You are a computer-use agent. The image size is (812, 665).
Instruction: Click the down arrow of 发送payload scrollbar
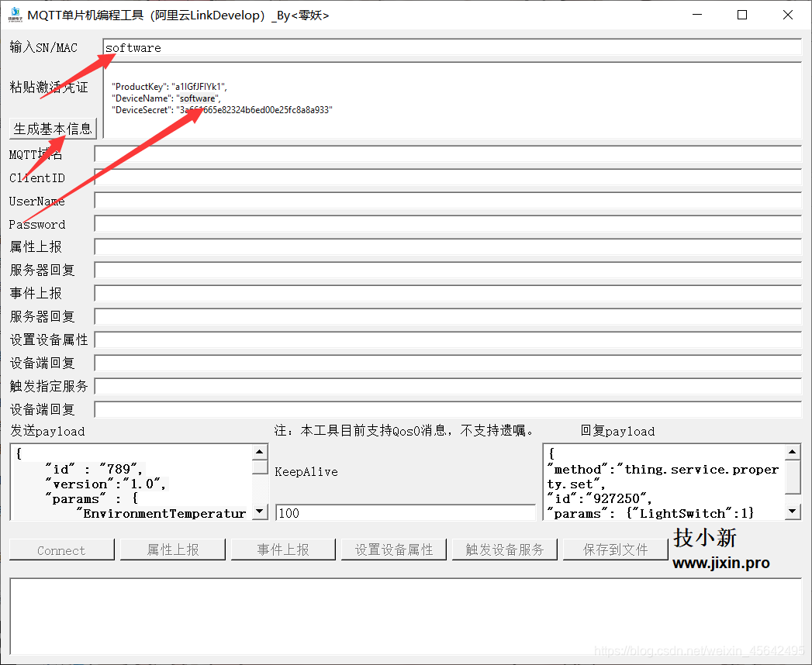[260, 512]
